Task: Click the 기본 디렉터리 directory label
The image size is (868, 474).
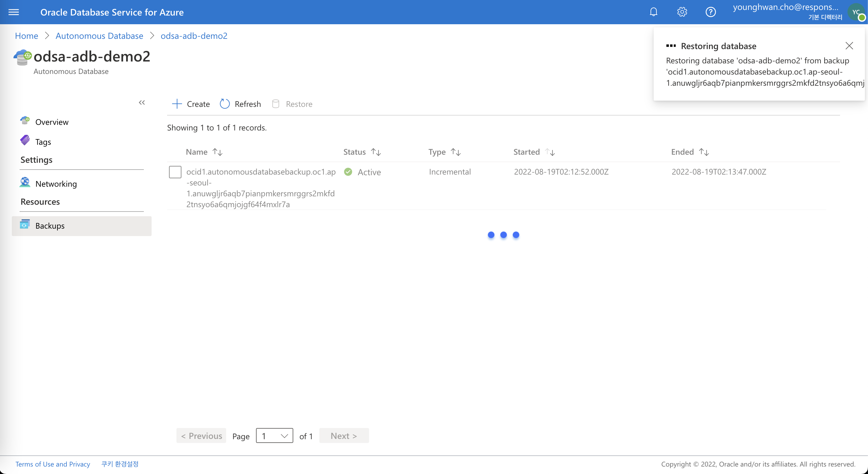Action: [x=825, y=17]
